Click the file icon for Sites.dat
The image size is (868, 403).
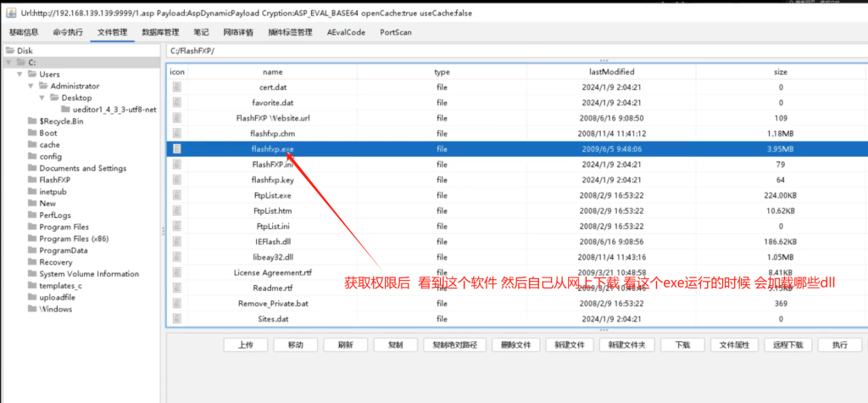click(x=177, y=319)
